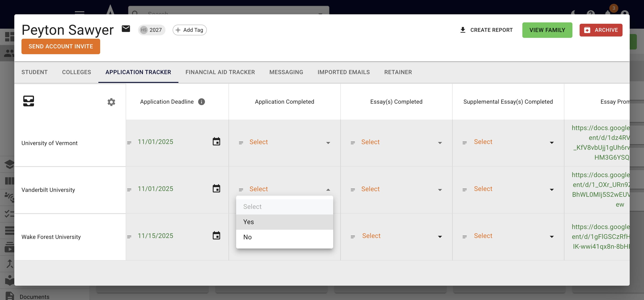The height and width of the screenshot is (300, 644).
Task: Expand Wake Forest Essay(s) Completed dropdown
Action: 440,237
